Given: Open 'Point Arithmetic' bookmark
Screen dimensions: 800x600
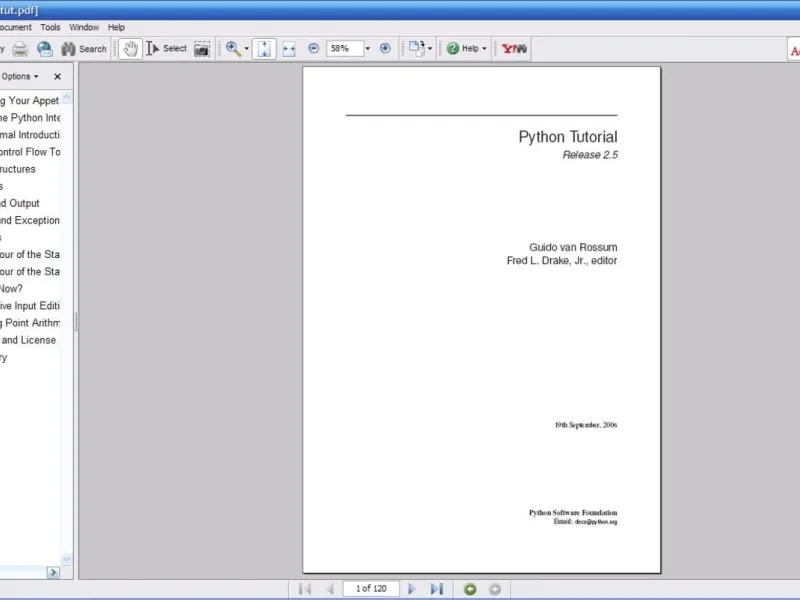Looking at the screenshot, I should coord(30,323).
